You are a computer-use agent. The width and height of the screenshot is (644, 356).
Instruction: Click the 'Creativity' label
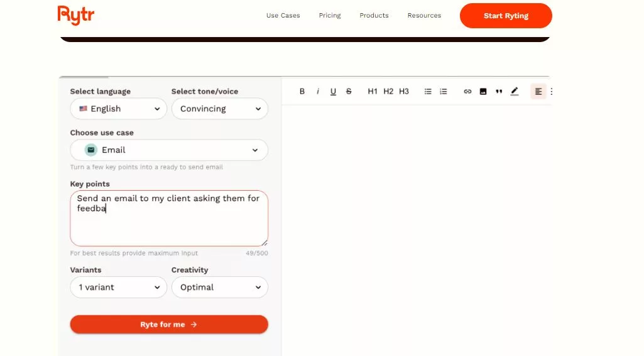pyautogui.click(x=190, y=270)
